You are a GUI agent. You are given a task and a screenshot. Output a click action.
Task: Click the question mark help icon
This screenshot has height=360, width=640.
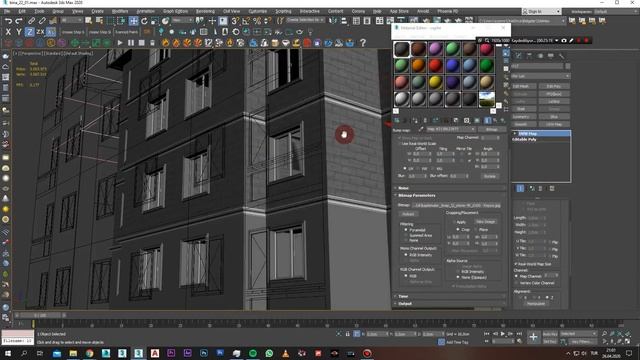pyautogui.click(x=362, y=42)
